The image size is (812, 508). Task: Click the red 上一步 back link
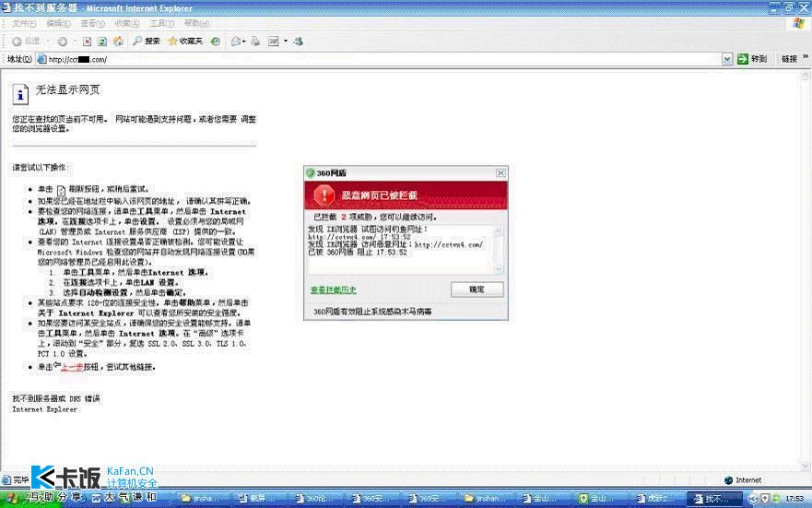pyautogui.click(x=72, y=367)
